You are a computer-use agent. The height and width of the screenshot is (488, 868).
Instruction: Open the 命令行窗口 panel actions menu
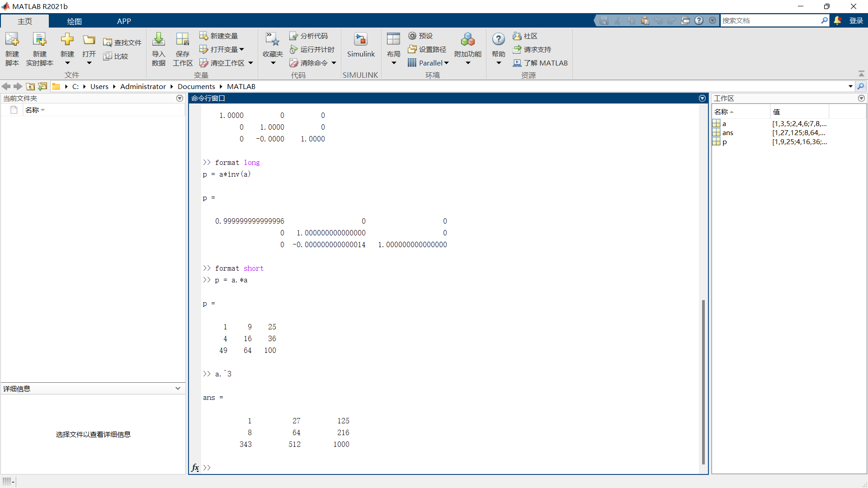pyautogui.click(x=702, y=98)
